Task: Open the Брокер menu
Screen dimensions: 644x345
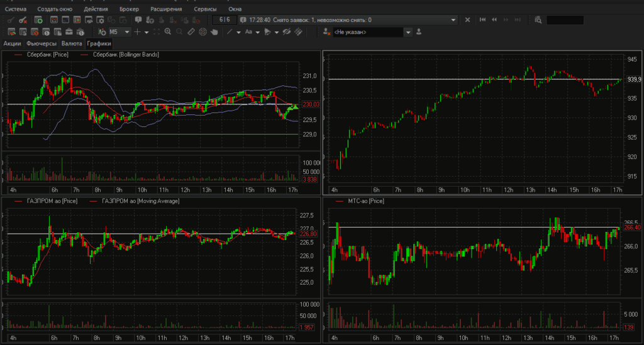Action: point(129,9)
